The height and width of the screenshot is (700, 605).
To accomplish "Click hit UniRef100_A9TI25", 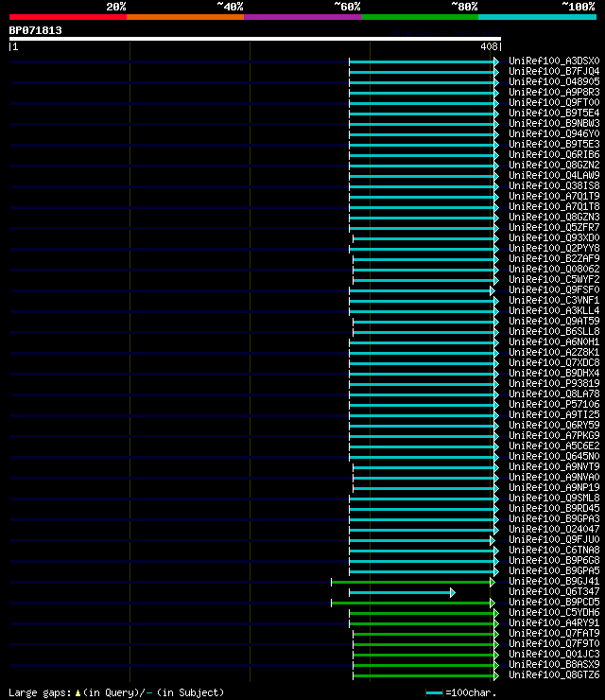I will point(554,414).
